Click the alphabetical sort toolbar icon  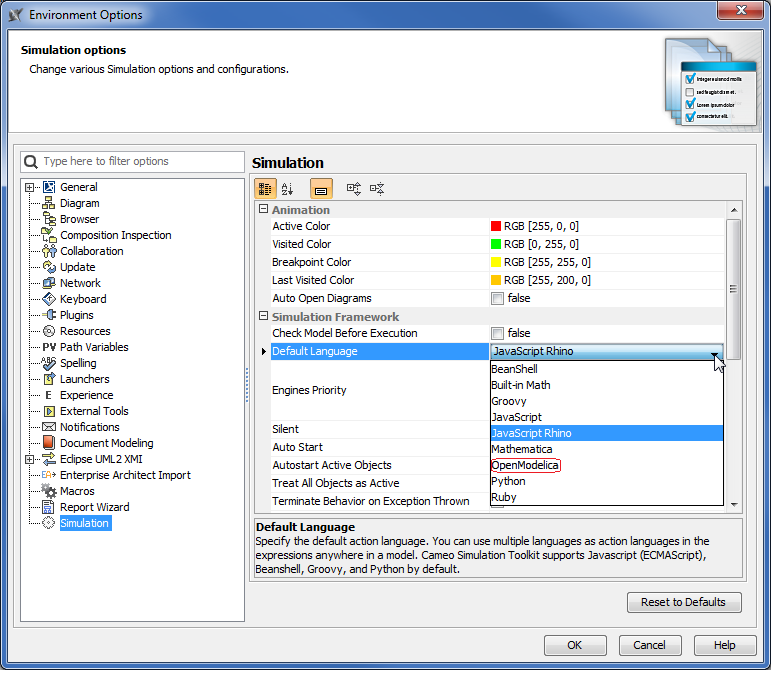(x=288, y=189)
